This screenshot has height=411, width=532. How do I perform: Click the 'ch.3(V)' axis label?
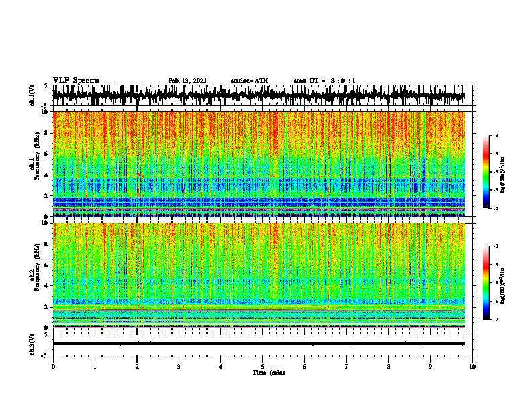pyautogui.click(x=32, y=345)
